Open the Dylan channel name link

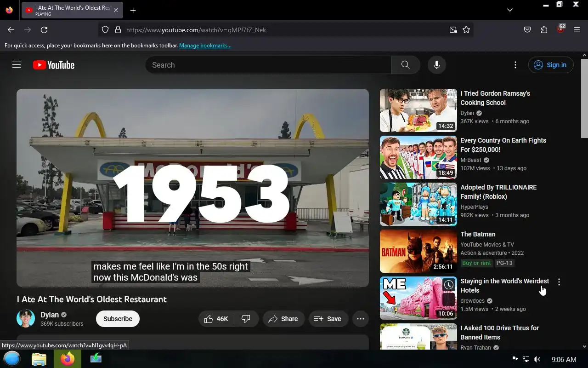point(50,315)
